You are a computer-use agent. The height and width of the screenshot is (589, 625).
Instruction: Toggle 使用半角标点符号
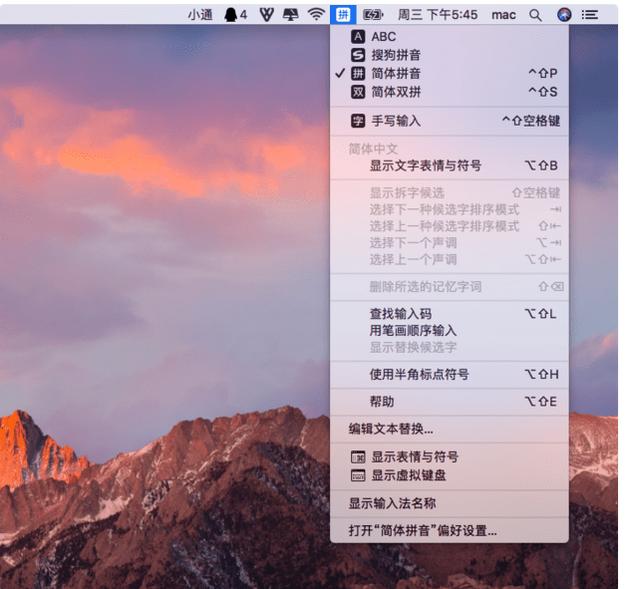click(449, 375)
